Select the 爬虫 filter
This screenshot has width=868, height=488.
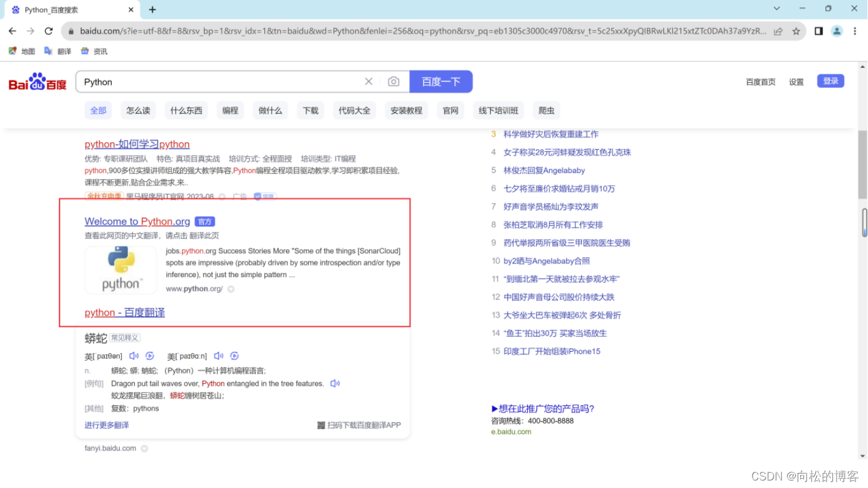pos(547,110)
